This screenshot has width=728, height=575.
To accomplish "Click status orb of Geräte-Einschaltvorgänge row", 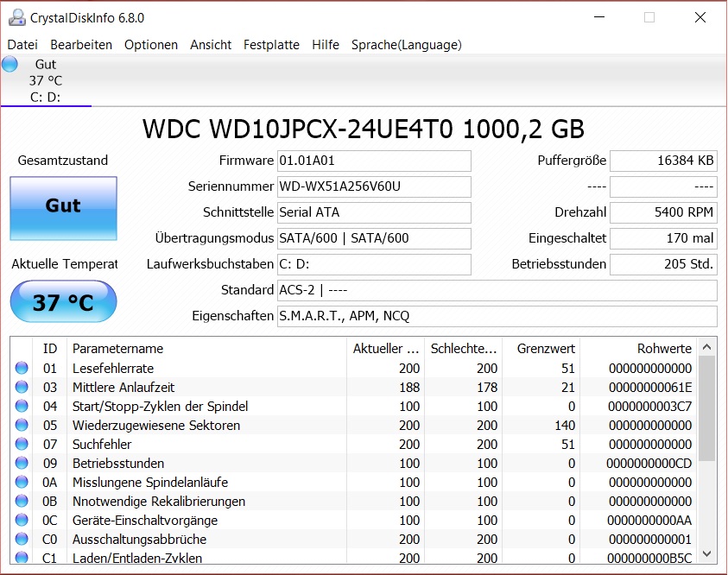I will coord(22,521).
